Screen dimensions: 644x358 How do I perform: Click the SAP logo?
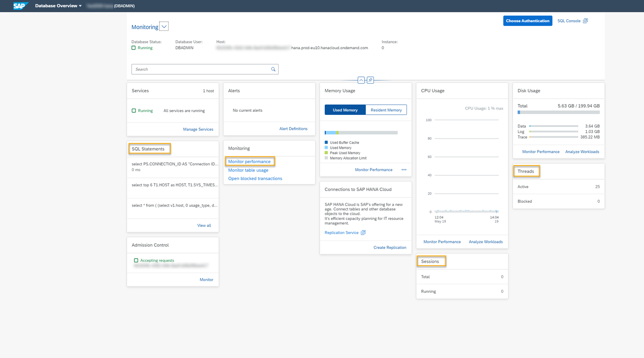[21, 6]
